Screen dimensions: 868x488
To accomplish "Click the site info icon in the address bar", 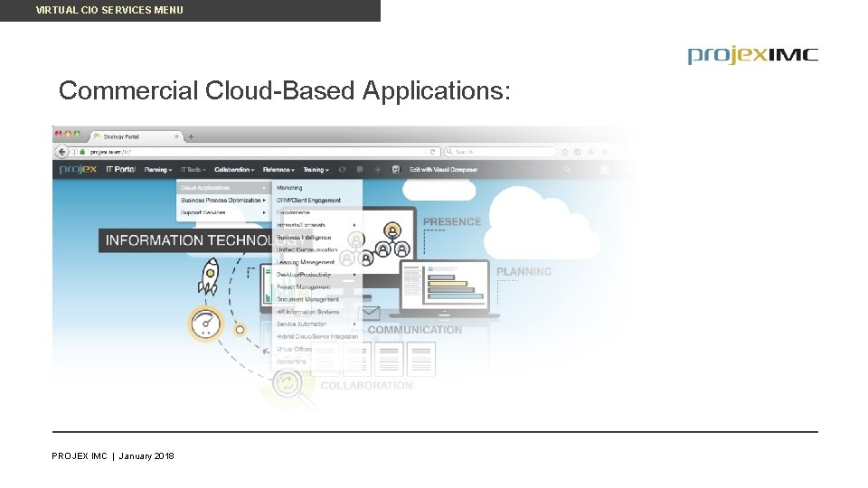I will pos(74,152).
